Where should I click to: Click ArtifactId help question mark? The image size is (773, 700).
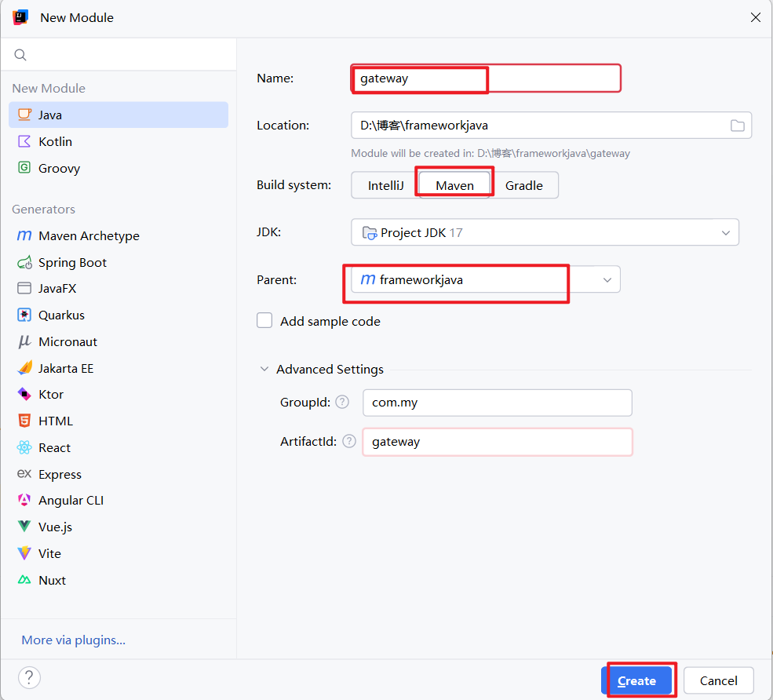click(349, 441)
